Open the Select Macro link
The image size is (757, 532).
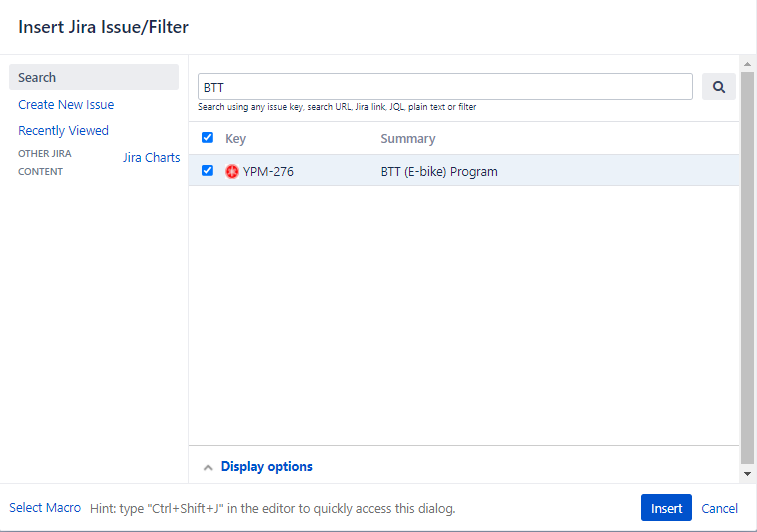coord(45,508)
